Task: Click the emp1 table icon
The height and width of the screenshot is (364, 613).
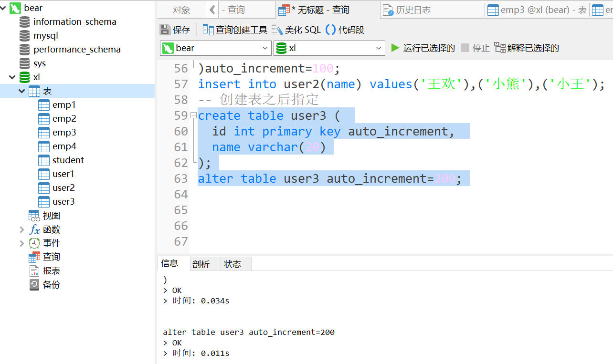Action: 44,105
